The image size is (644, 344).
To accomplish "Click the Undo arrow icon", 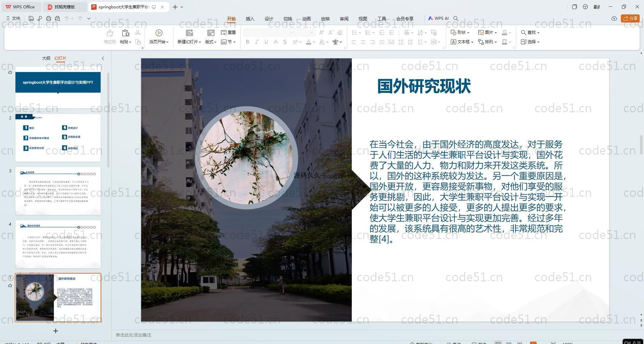I will coord(67,18).
